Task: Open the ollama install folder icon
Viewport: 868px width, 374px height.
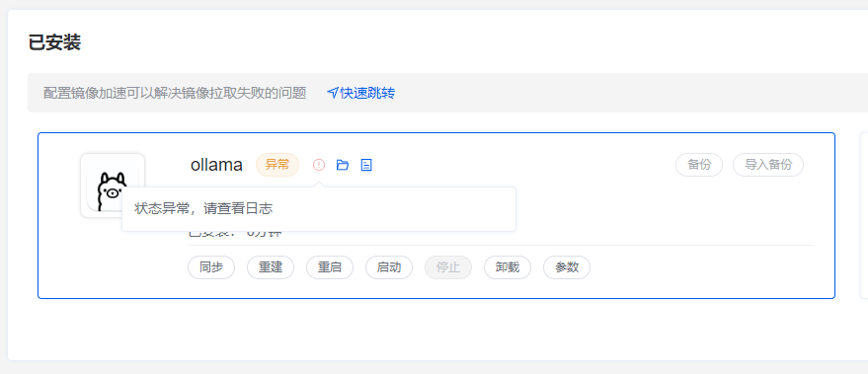Action: [x=343, y=165]
